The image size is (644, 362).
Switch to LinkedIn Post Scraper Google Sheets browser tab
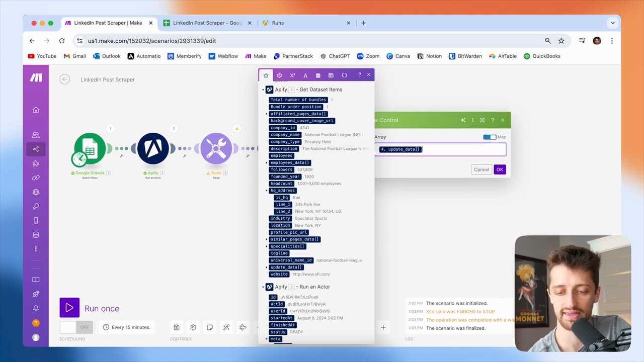[x=207, y=23]
